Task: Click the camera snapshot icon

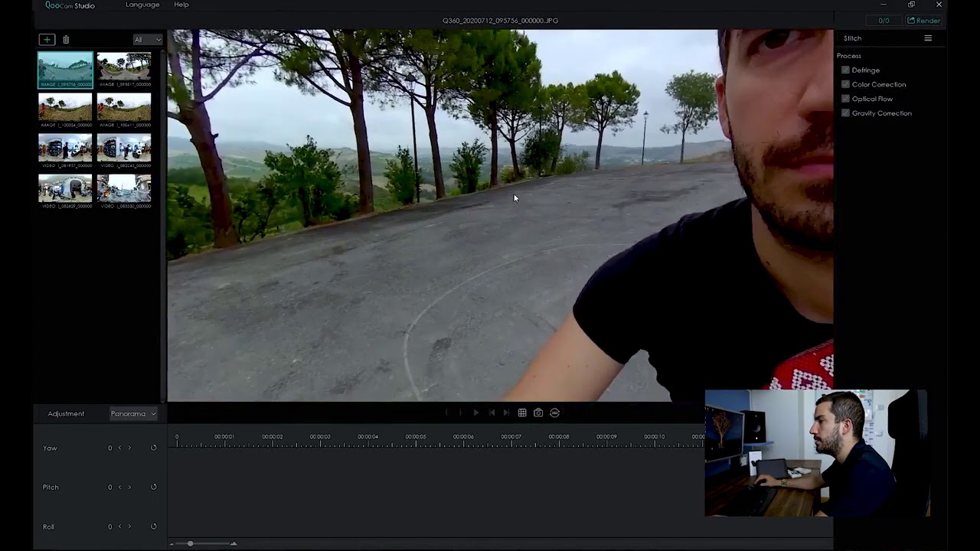Action: [x=538, y=412]
